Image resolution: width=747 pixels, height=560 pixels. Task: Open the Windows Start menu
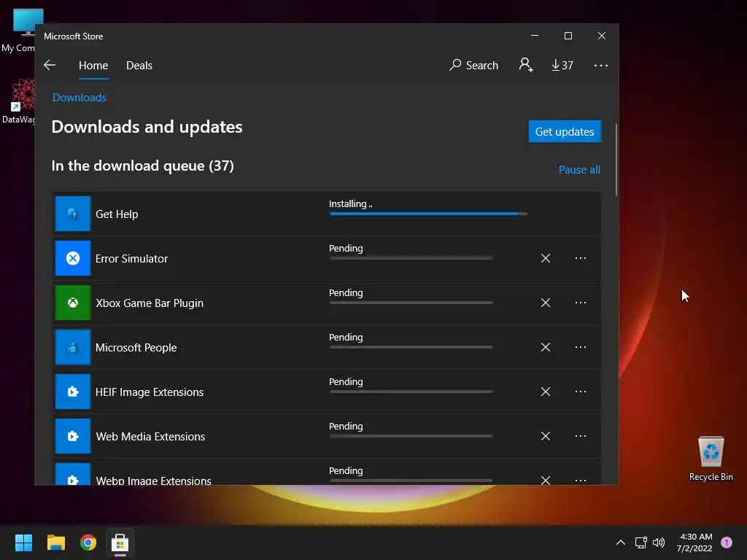[23, 542]
